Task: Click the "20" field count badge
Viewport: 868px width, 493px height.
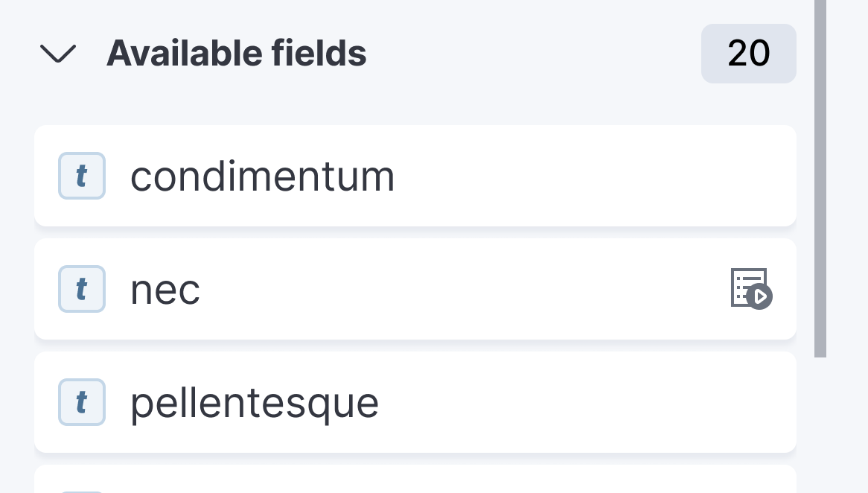Action: (748, 53)
